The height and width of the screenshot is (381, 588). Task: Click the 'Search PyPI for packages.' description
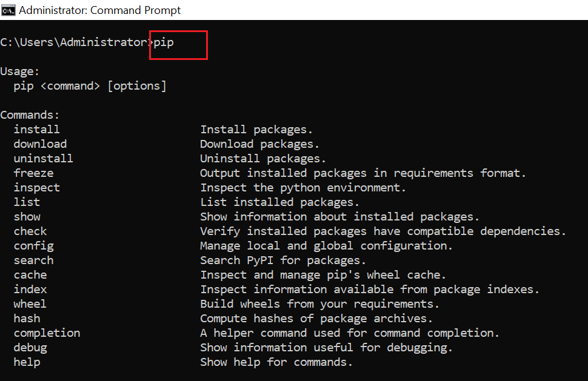coord(283,260)
